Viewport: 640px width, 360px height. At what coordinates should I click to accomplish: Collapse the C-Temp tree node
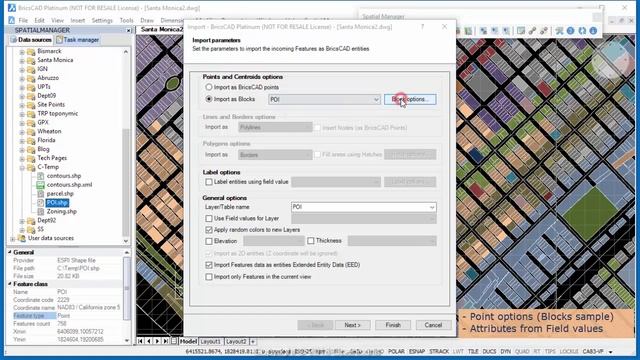coord(22,167)
